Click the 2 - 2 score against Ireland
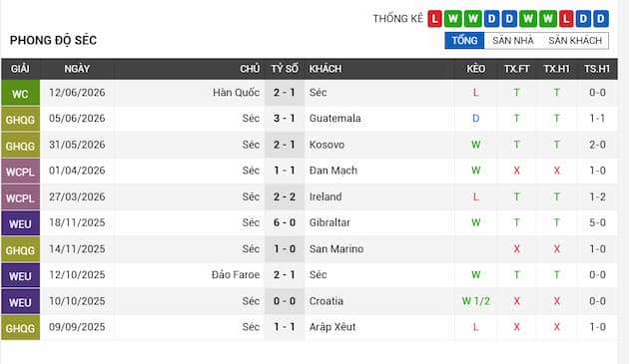The image size is (629, 364). (285, 196)
